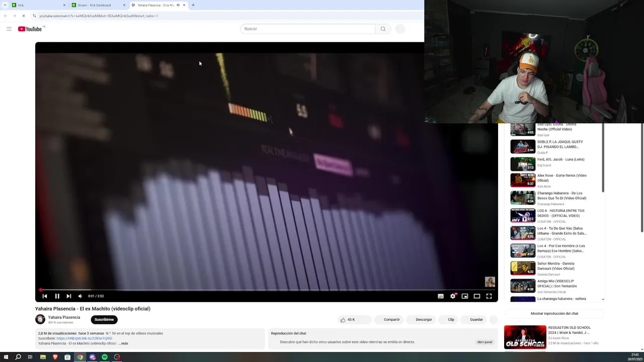This screenshot has height=362, width=644.
Task: Open a new browser tab
Action: click(193, 5)
